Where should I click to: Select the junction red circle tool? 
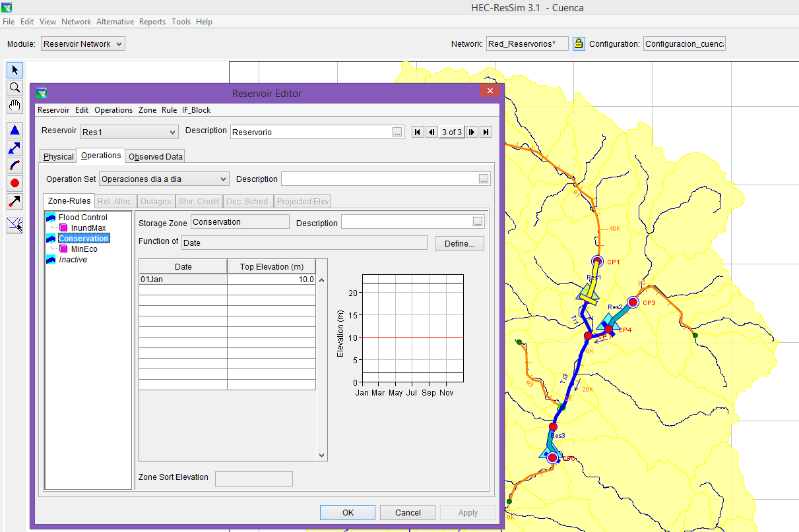(x=15, y=183)
